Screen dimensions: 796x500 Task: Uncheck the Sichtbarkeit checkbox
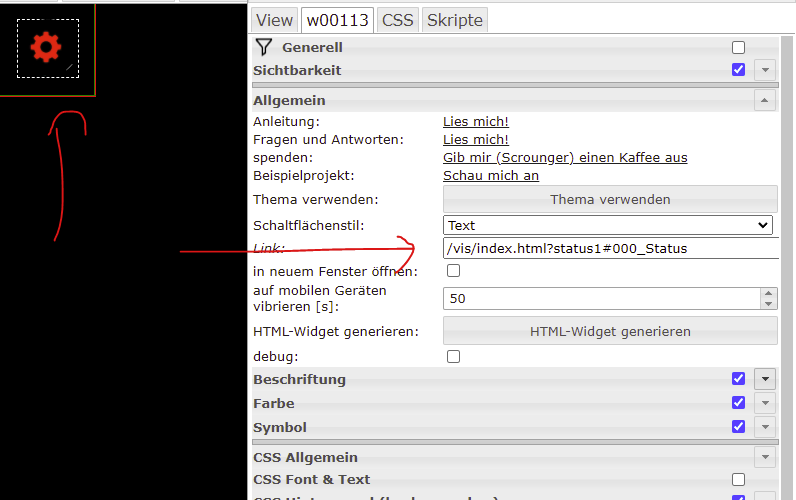click(738, 70)
